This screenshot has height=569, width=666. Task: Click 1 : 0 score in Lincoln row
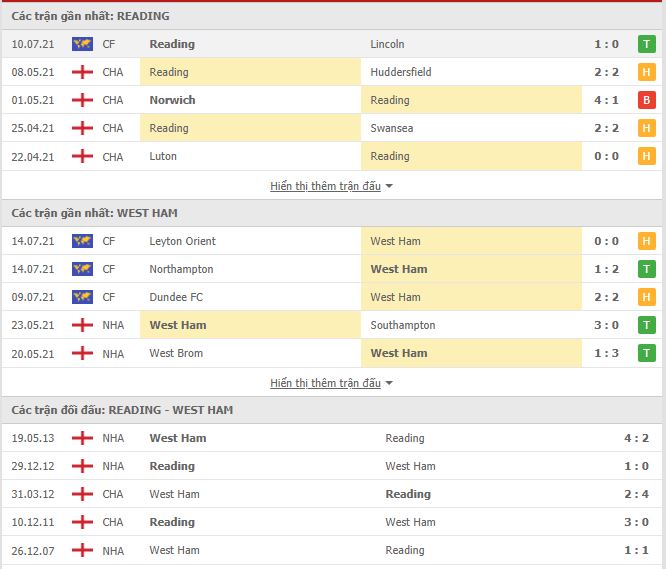pyautogui.click(x=606, y=44)
